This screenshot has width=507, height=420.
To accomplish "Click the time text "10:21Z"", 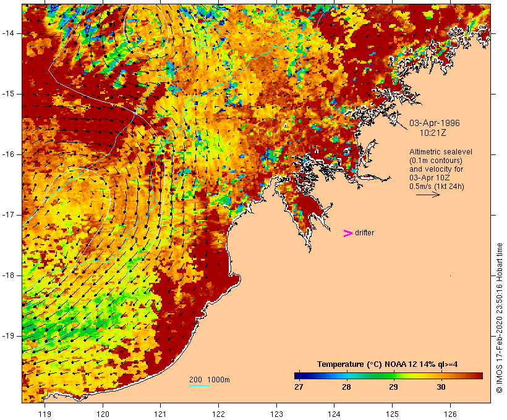I will 433,133.
